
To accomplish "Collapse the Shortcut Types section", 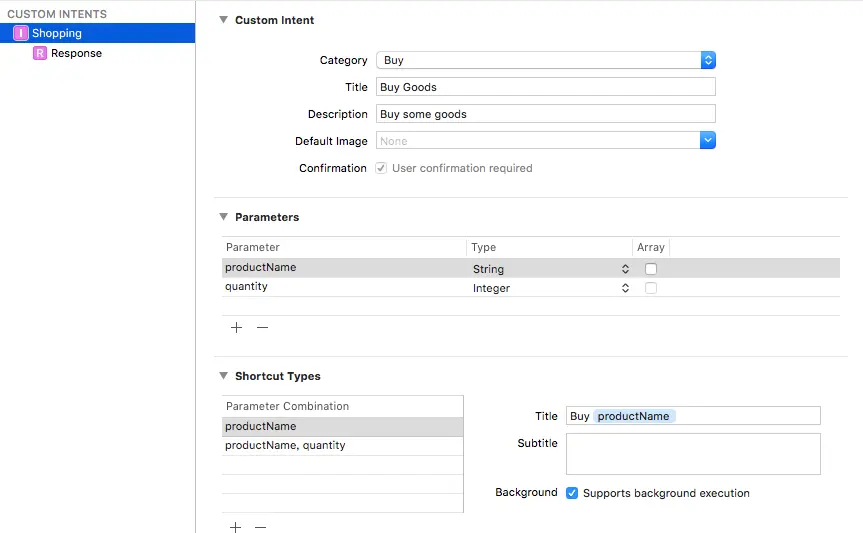I will tap(223, 376).
